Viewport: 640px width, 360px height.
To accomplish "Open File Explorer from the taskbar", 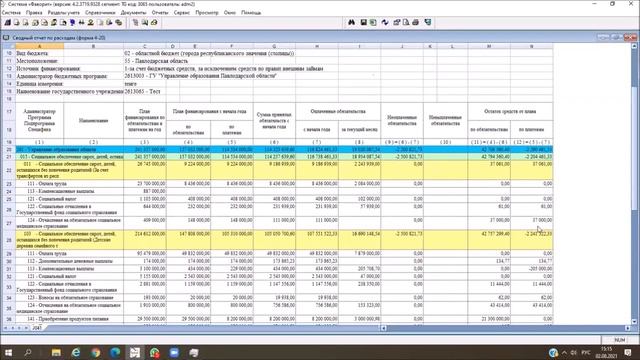I will (56, 352).
